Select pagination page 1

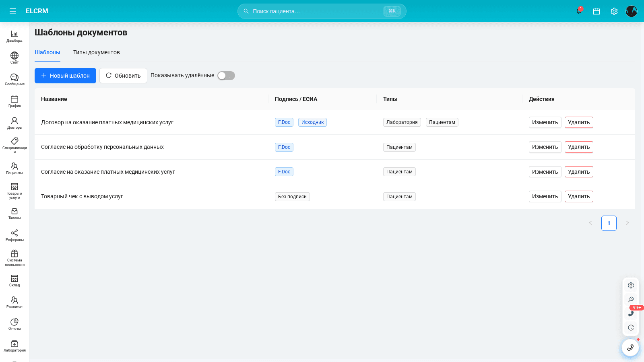click(609, 223)
